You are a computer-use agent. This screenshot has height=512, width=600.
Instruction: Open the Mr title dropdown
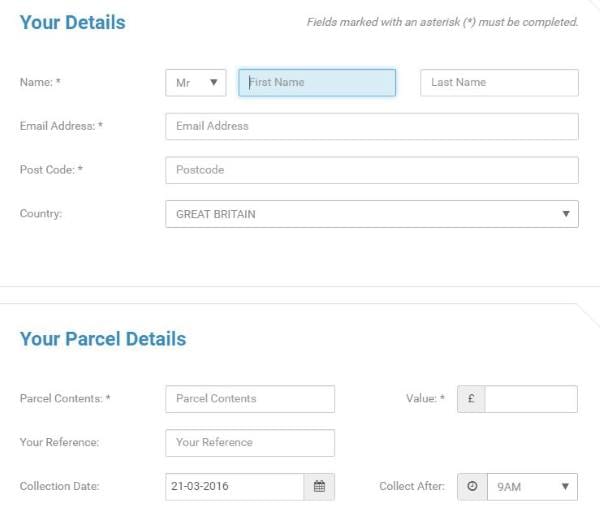point(196,83)
